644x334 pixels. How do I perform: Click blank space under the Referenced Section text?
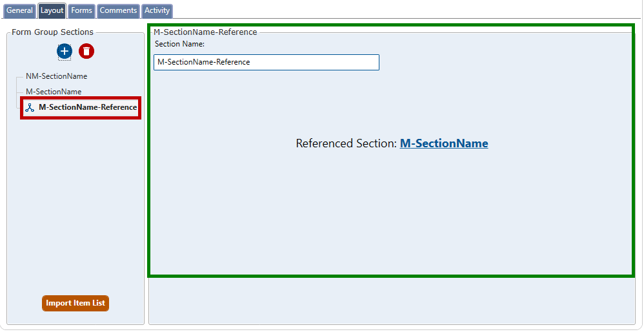[391, 213]
